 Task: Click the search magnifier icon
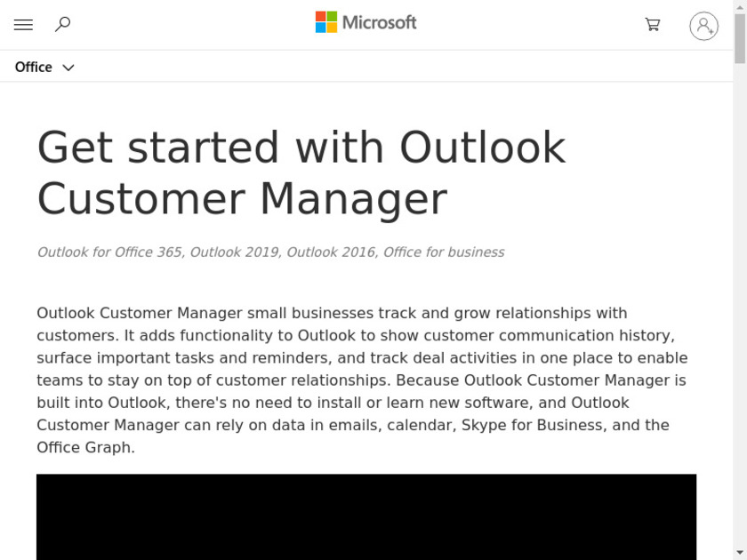(62, 25)
